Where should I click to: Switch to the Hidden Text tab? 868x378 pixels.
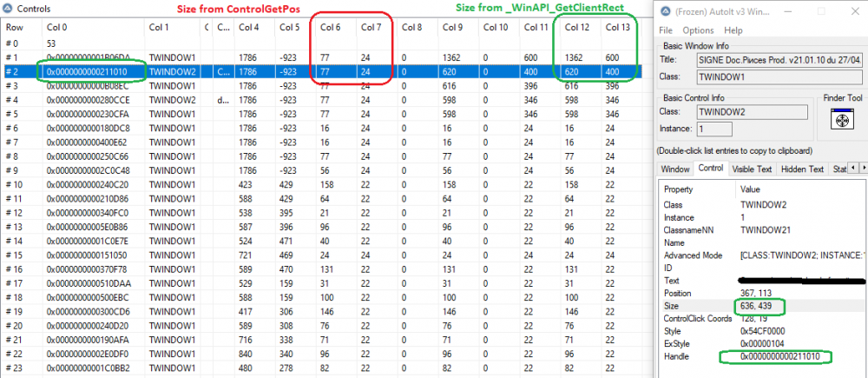[x=802, y=169]
